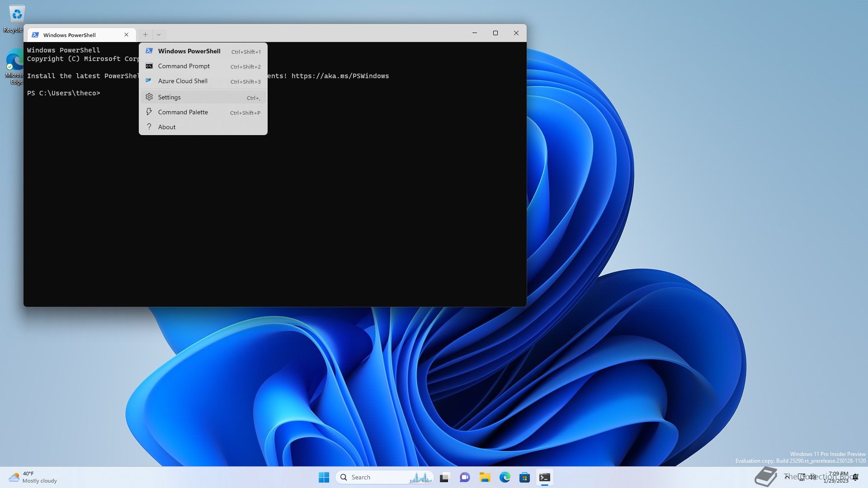Close the Terminal window
The image size is (868, 488).
click(x=516, y=33)
